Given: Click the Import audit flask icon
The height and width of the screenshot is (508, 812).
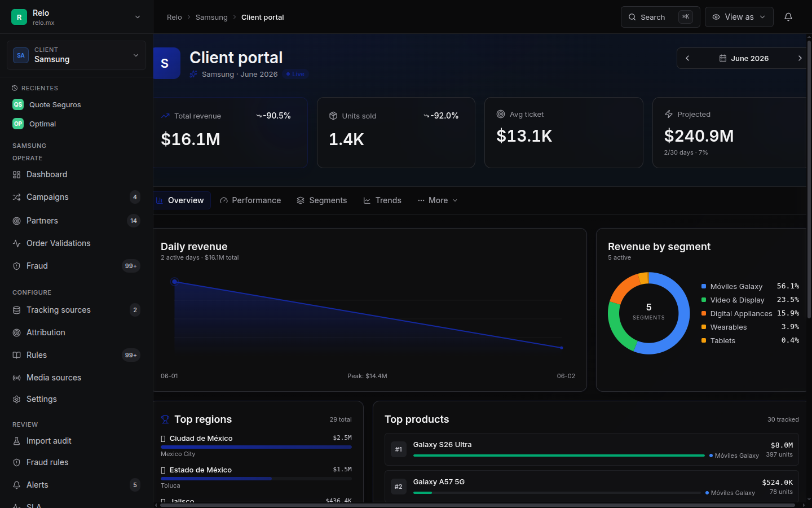Looking at the screenshot, I should [17, 441].
